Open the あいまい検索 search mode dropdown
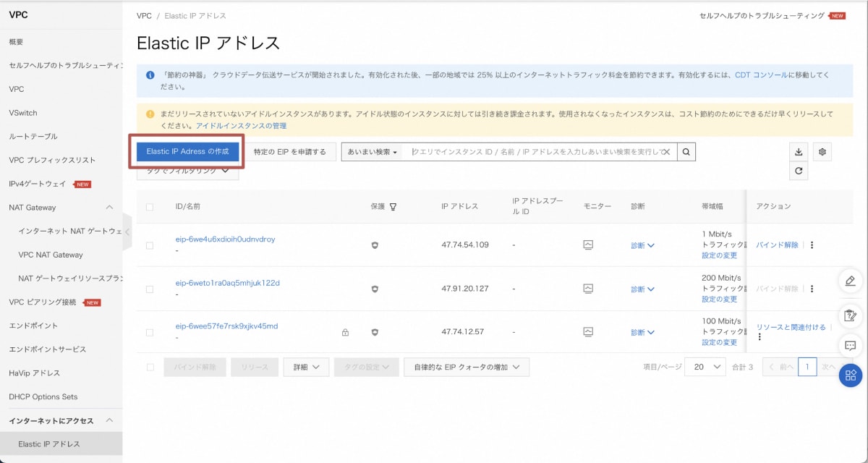868x463 pixels. [372, 152]
